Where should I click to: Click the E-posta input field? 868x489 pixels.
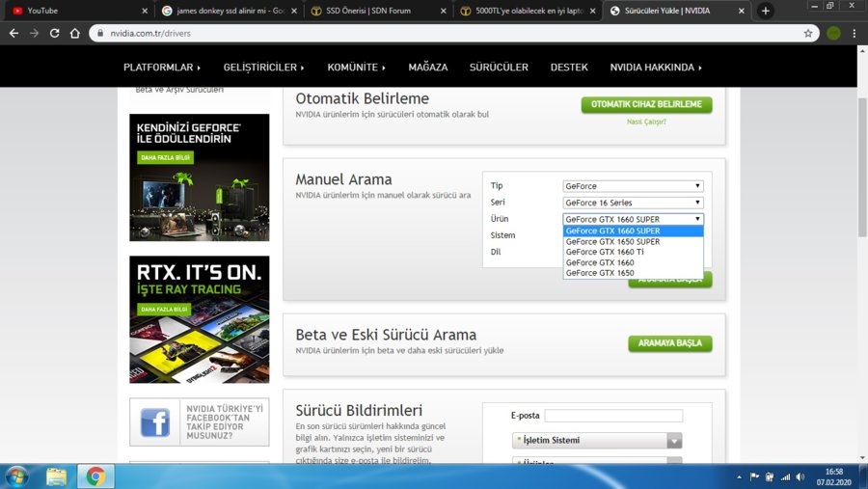(x=613, y=416)
